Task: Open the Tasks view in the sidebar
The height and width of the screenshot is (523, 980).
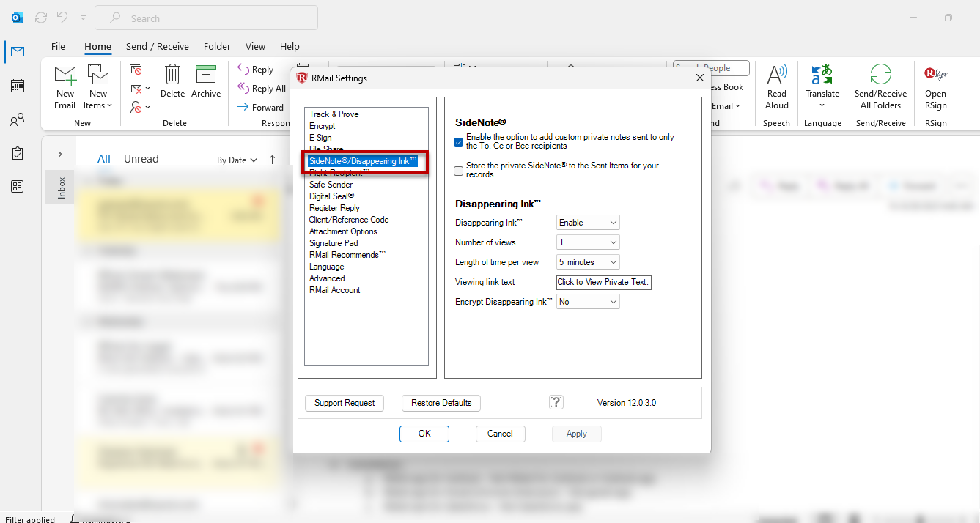Action: pyautogui.click(x=18, y=153)
